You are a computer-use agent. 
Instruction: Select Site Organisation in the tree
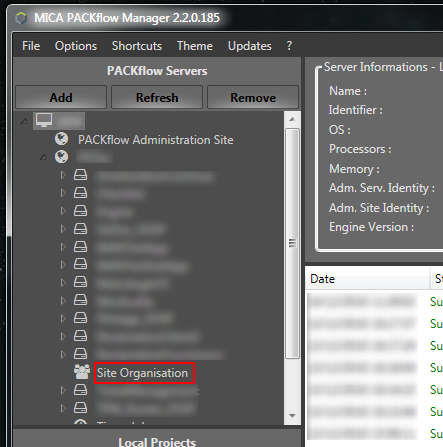(x=142, y=373)
